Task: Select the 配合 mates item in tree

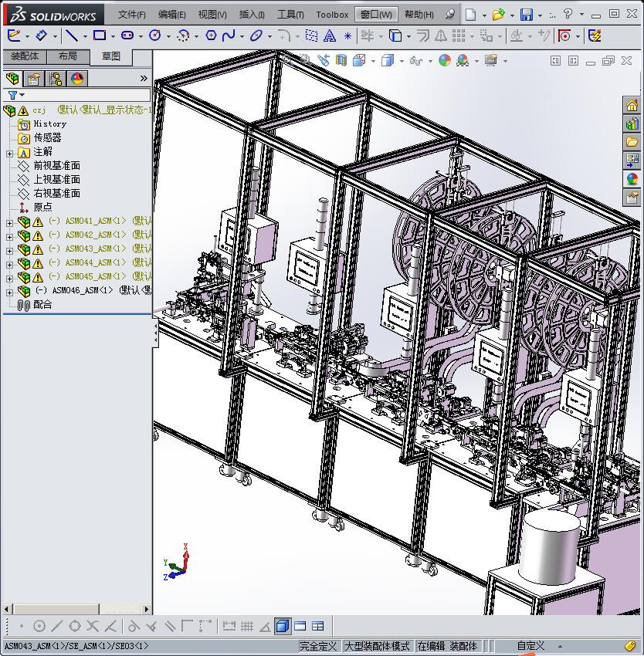Action: (x=42, y=305)
